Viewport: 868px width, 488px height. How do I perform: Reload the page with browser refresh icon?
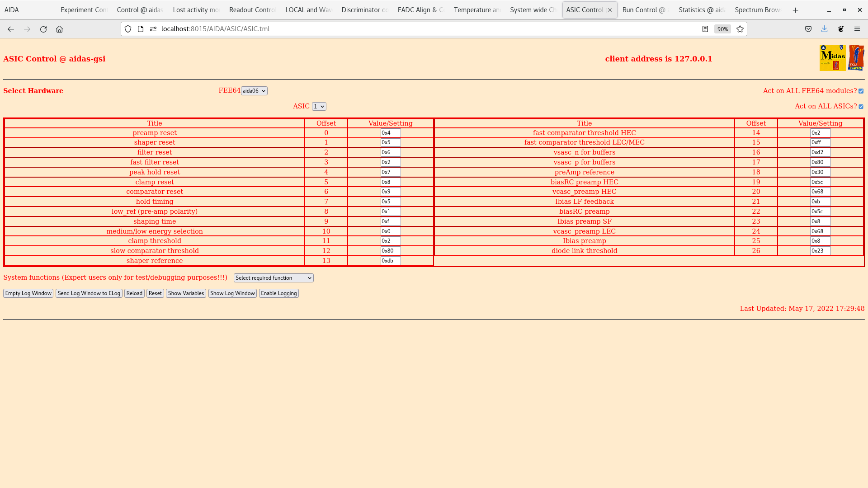43,29
